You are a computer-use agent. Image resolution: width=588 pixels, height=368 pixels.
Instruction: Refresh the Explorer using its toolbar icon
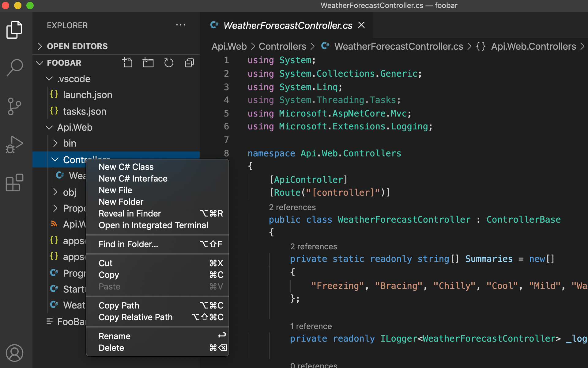pos(169,63)
